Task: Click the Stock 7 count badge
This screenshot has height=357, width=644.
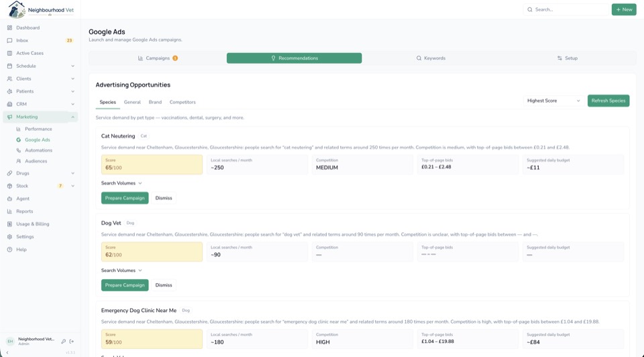Action: click(x=60, y=186)
